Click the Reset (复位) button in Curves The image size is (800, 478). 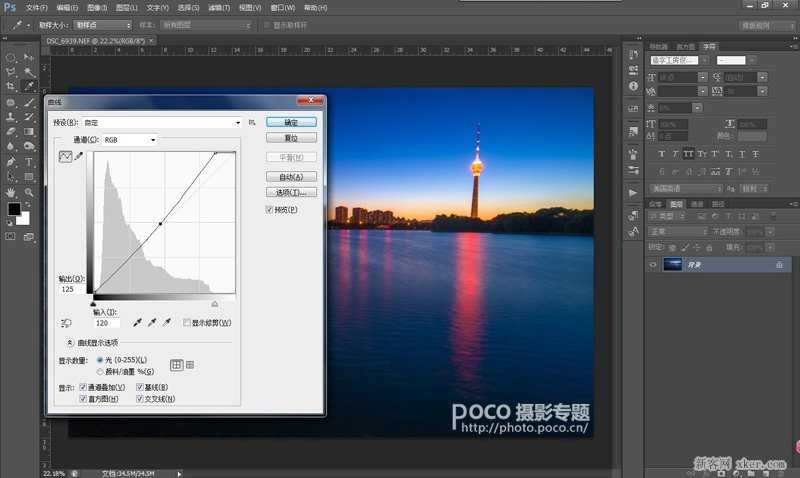pyautogui.click(x=291, y=138)
